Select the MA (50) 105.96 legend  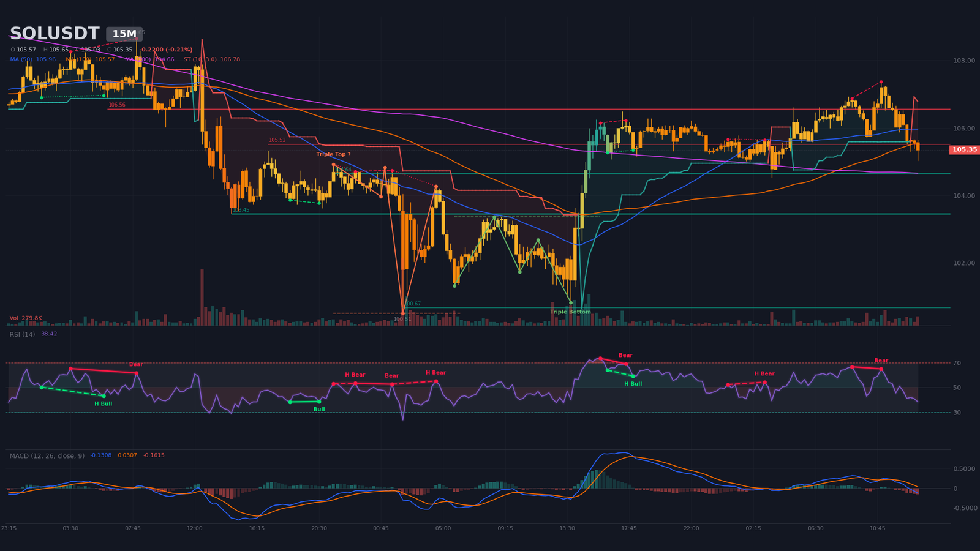click(x=33, y=59)
